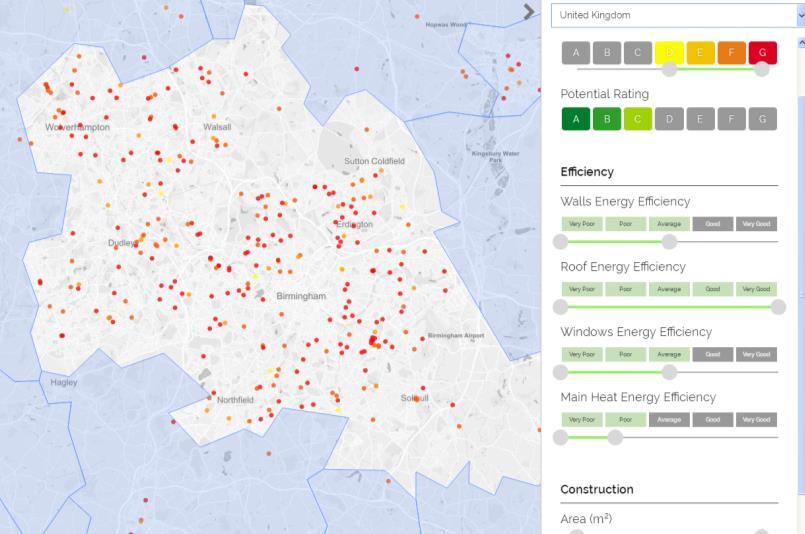Select Roof efficiency Average

(669, 289)
